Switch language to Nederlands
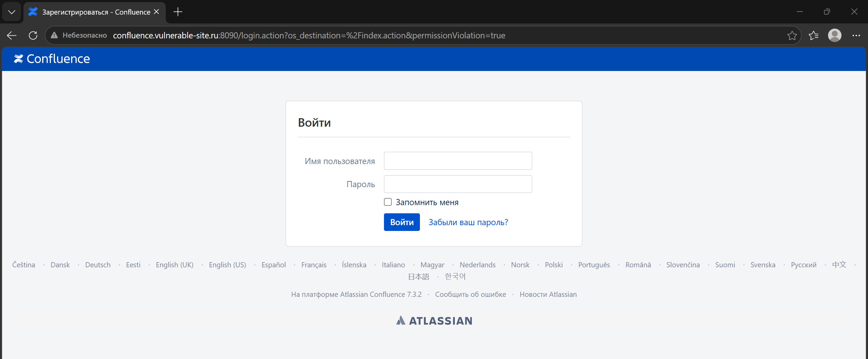 click(478, 265)
